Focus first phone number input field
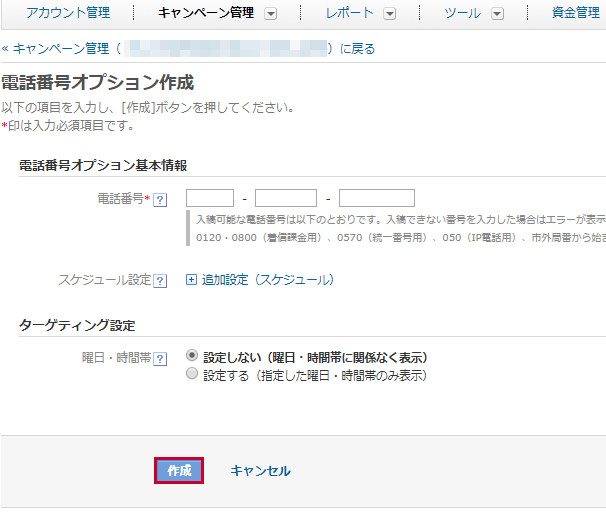Image resolution: width=606 pixels, height=512 pixels. point(210,198)
